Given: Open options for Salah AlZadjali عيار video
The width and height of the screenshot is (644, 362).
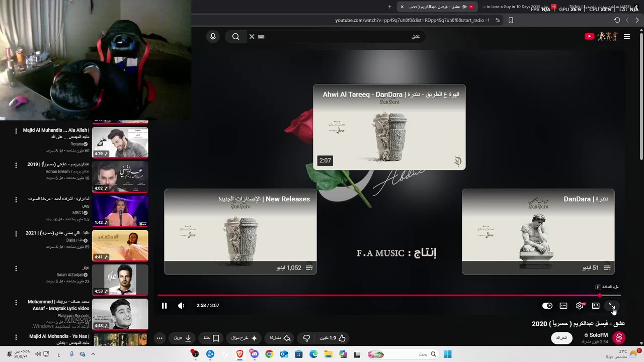Looking at the screenshot, I should click(16, 268).
